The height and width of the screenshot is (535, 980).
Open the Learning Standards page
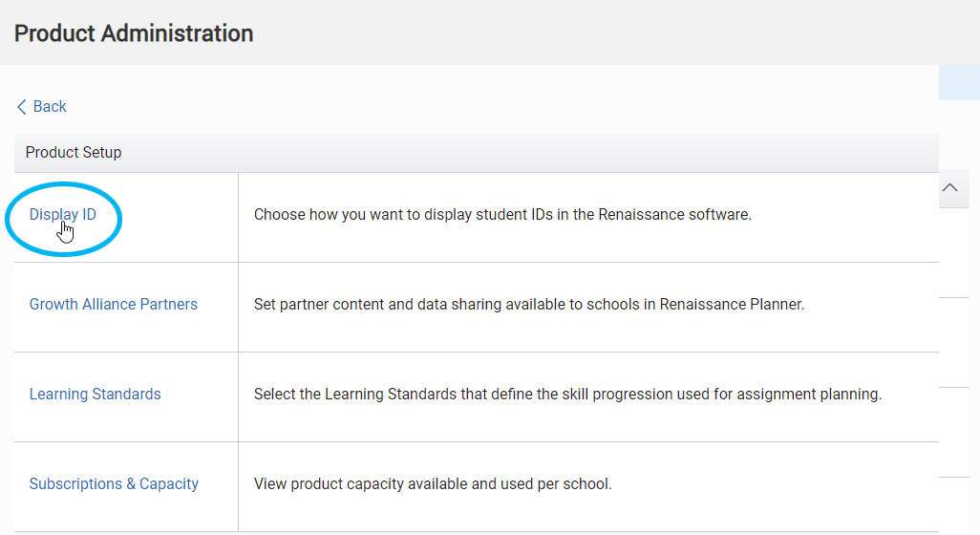[x=95, y=395]
